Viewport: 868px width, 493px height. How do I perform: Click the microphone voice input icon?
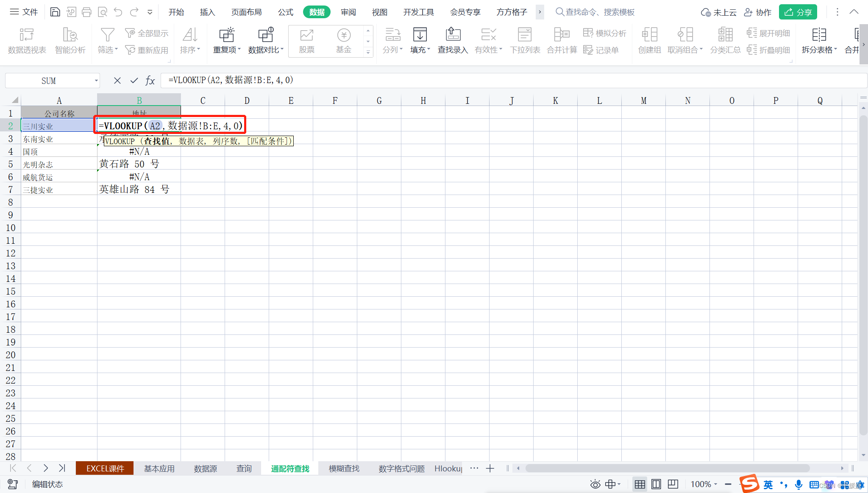coord(798,484)
